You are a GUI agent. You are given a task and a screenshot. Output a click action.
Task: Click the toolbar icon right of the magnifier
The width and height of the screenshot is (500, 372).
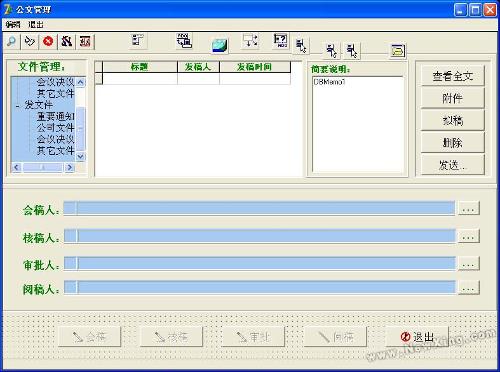click(x=30, y=42)
